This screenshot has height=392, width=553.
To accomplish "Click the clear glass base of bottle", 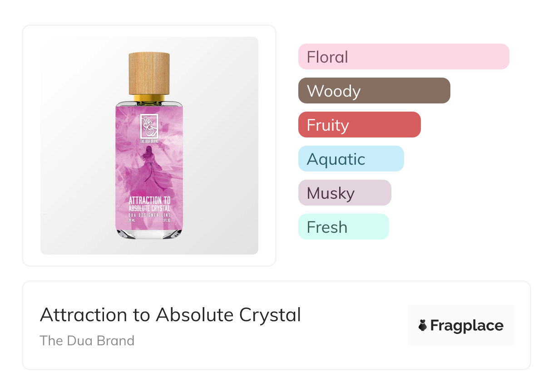I will click(x=149, y=233).
